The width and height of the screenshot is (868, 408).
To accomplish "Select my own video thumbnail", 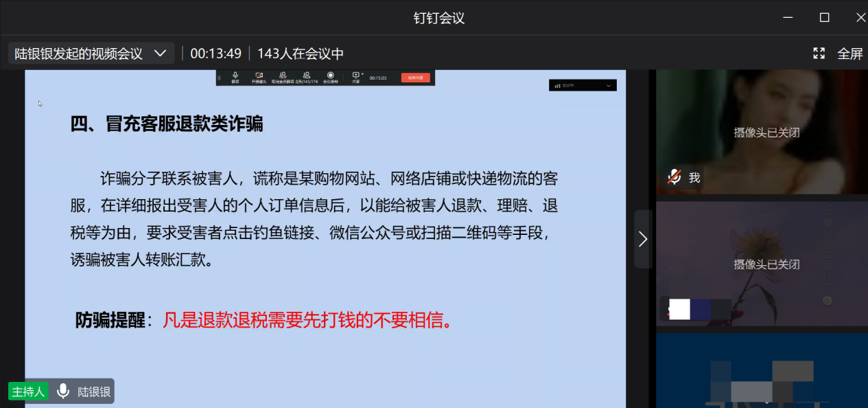I will (x=762, y=131).
